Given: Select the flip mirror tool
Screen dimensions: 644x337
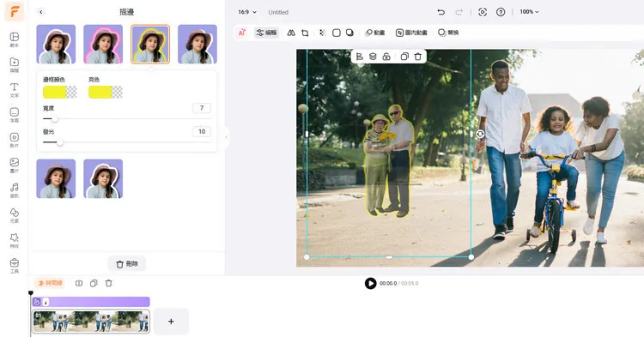Looking at the screenshot, I should click(291, 33).
